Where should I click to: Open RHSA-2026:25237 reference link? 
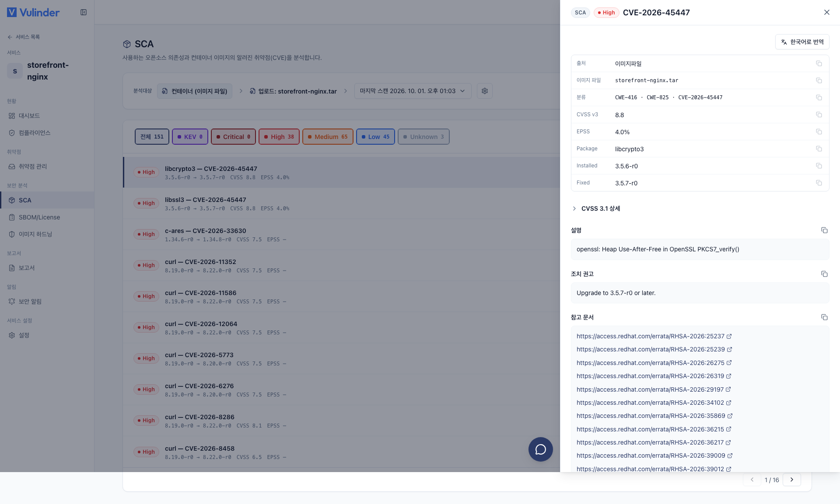[x=654, y=336]
